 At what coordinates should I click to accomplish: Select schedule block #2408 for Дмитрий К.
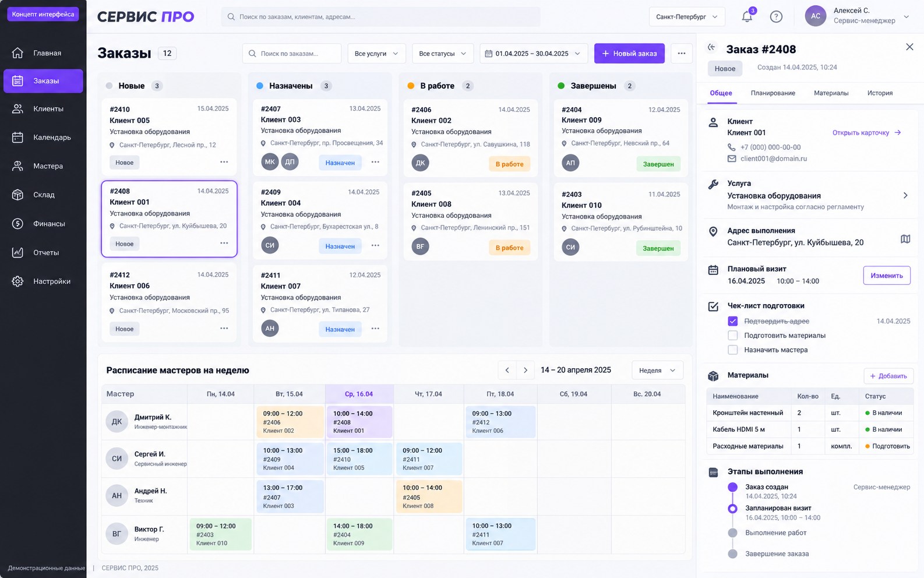pos(359,422)
